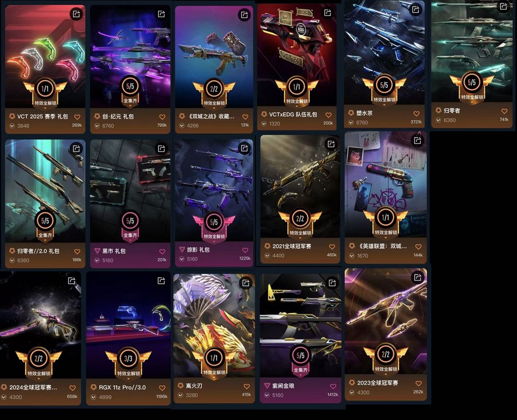This screenshot has width=517, height=420.
Task: Click the 5/5 全集齐 badge on 黑市 礼包
Action: pyautogui.click(x=130, y=226)
